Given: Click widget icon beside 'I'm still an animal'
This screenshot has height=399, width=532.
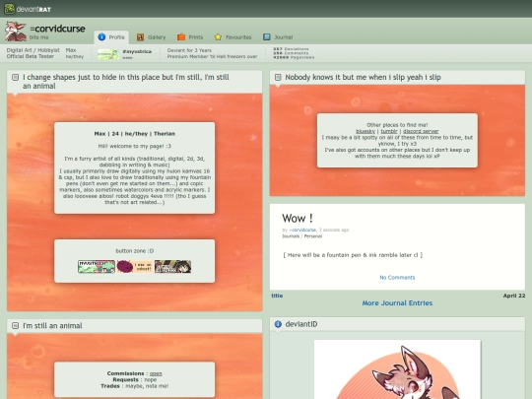Looking at the screenshot, I should 15,326.
